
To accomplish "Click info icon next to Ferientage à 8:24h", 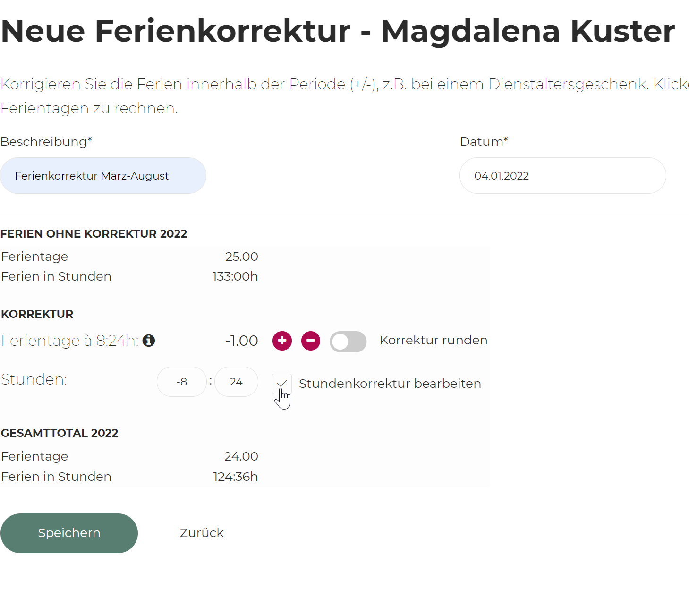I will 149,341.
